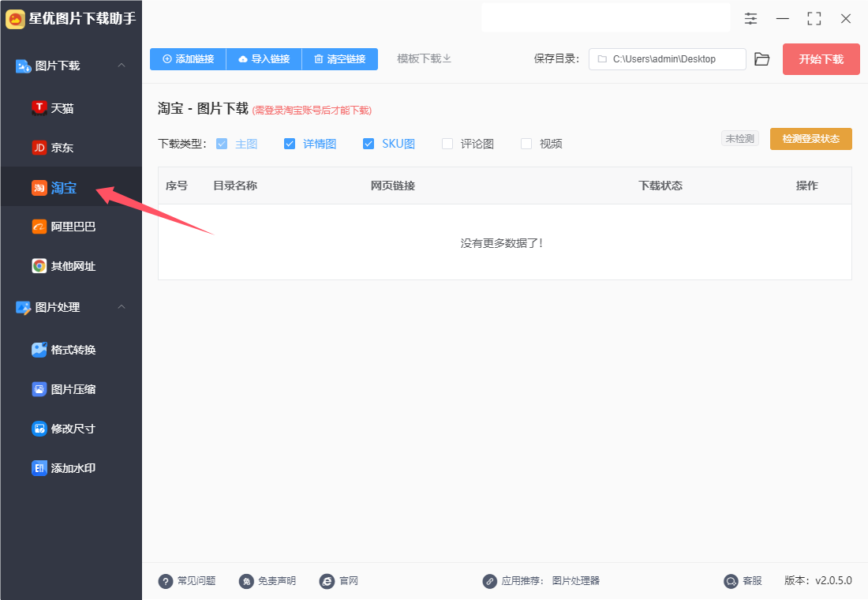Enable the 视频 download checkbox
The height and width of the screenshot is (600, 868).
click(526, 144)
